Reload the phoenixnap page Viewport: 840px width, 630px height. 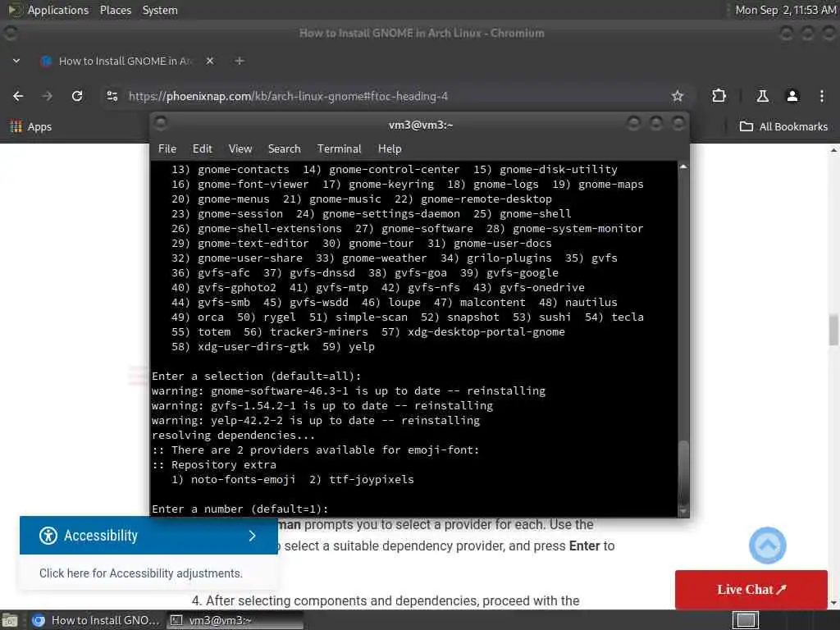point(77,96)
